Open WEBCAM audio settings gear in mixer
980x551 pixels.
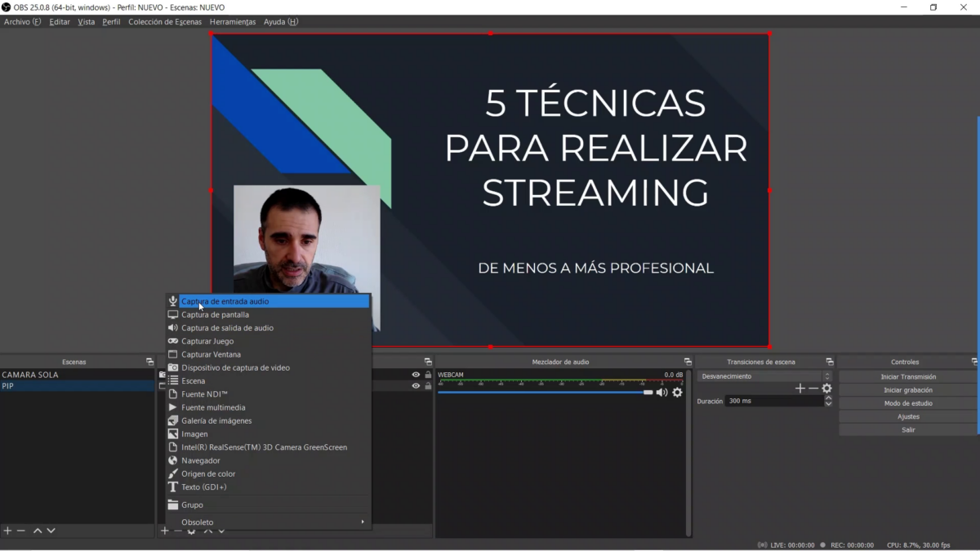click(x=677, y=393)
